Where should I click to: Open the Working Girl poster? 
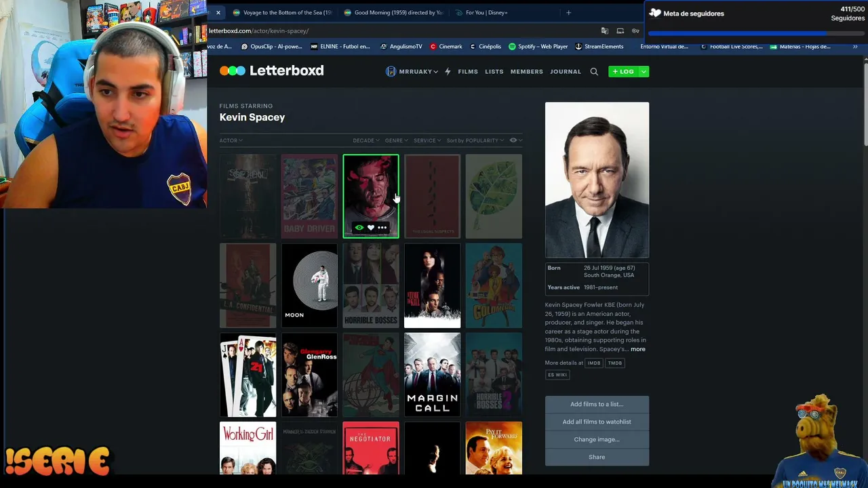[x=248, y=448]
